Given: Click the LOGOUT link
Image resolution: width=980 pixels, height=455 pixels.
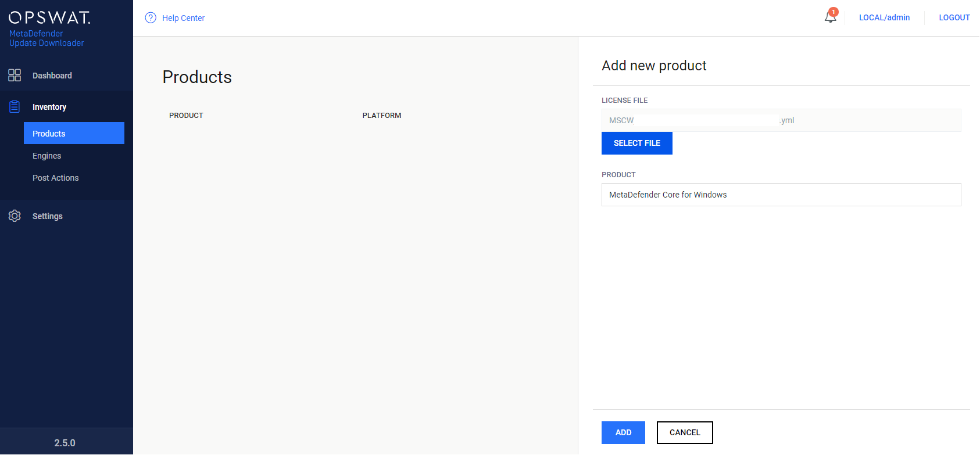Looking at the screenshot, I should coord(954,17).
